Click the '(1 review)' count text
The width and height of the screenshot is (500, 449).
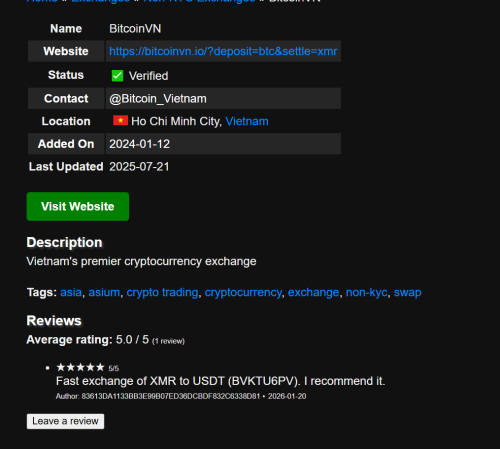pyautogui.click(x=168, y=341)
